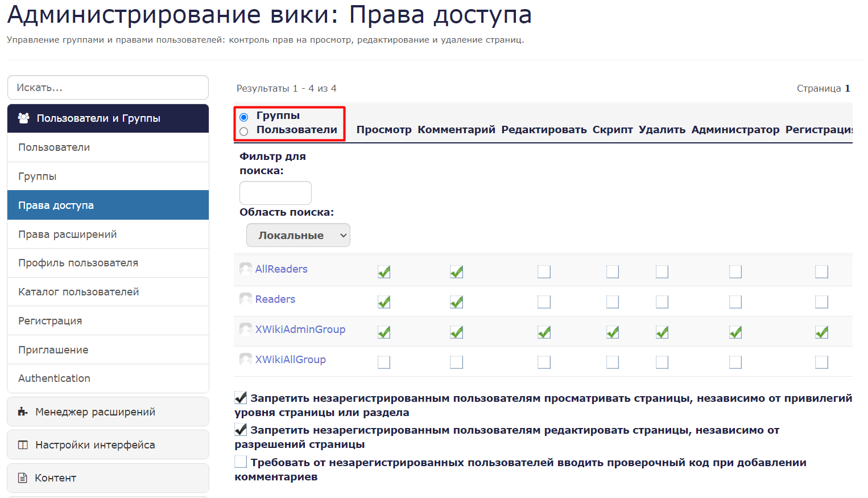
Task: Open the XWikiAllGroup link
Action: click(x=291, y=360)
